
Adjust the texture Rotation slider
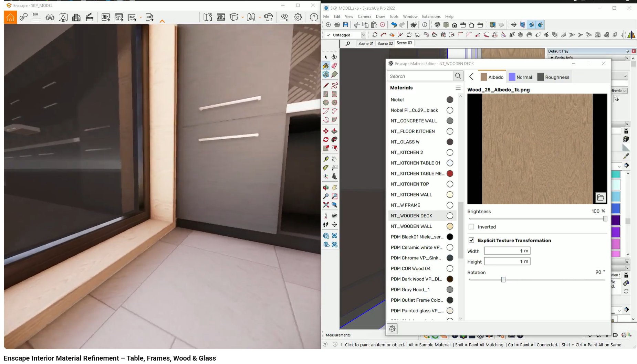pos(503,279)
